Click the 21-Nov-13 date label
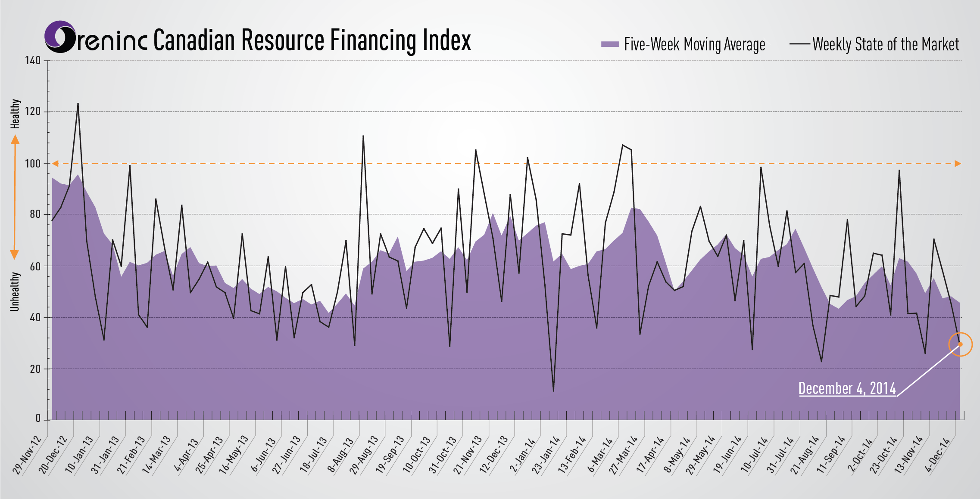Screen dimensions: 980x499 [x=469, y=455]
